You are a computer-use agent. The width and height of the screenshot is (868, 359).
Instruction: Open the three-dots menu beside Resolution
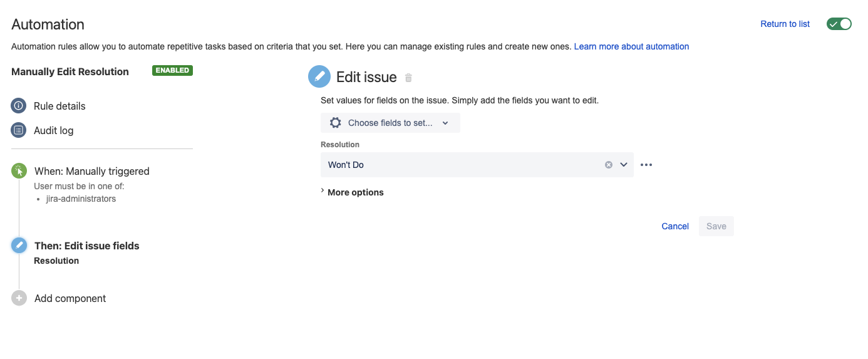(646, 165)
